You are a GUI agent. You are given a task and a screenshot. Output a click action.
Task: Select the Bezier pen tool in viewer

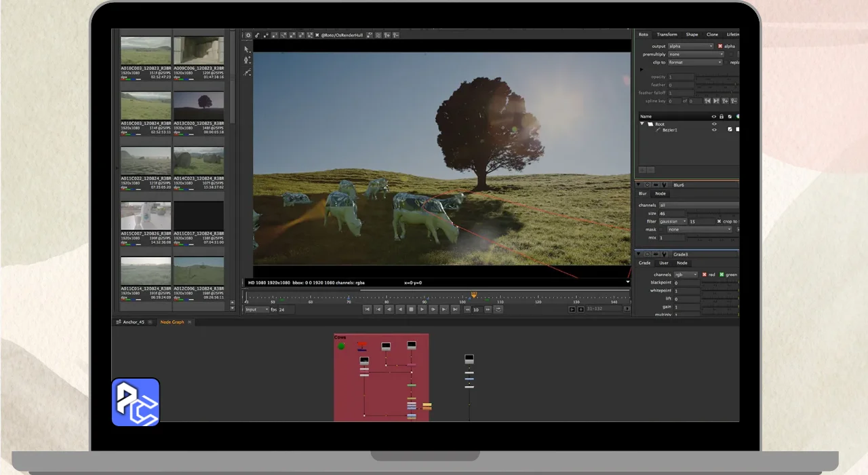pos(248,60)
